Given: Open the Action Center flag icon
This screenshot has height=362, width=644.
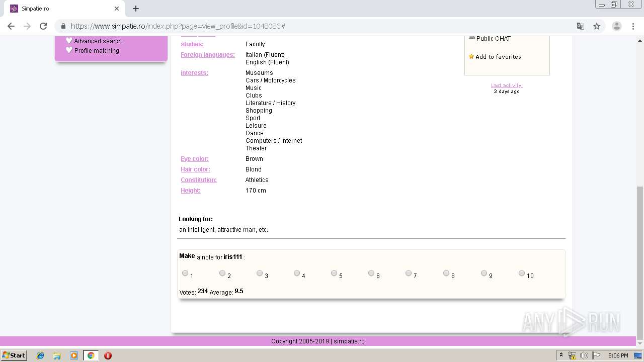Looking at the screenshot, I should tap(596, 355).
